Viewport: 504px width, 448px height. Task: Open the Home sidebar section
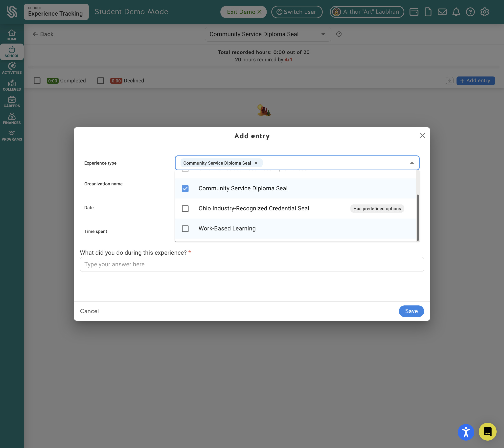click(12, 35)
